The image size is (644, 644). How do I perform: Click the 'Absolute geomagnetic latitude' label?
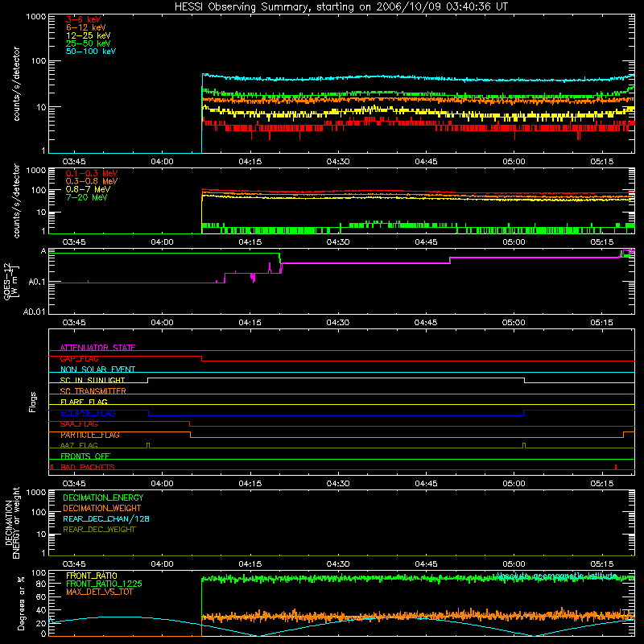click(x=556, y=576)
